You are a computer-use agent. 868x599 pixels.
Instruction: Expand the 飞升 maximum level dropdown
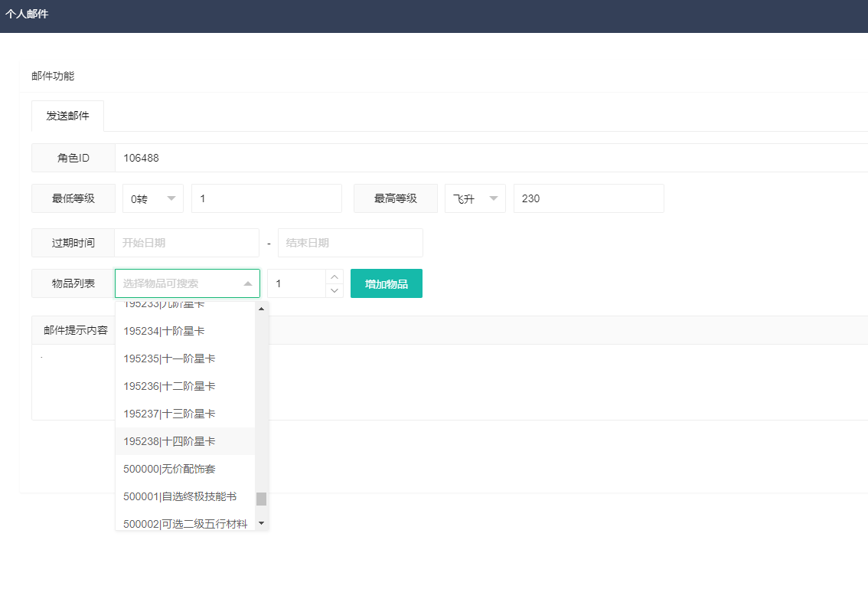(475, 198)
